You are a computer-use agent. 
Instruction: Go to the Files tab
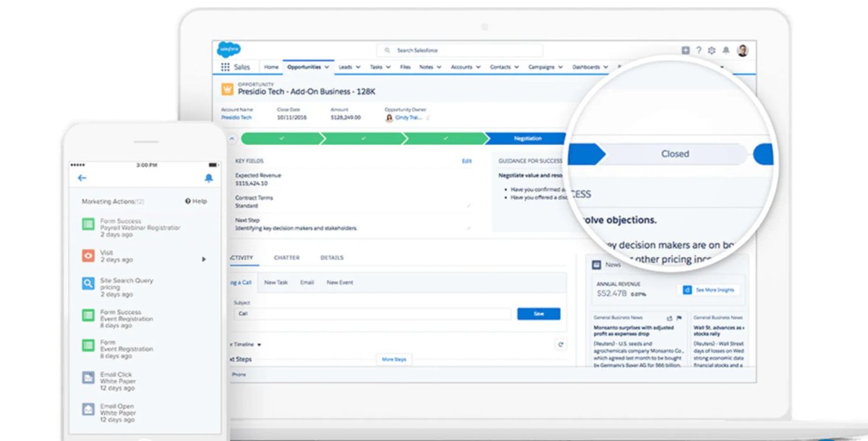point(405,67)
